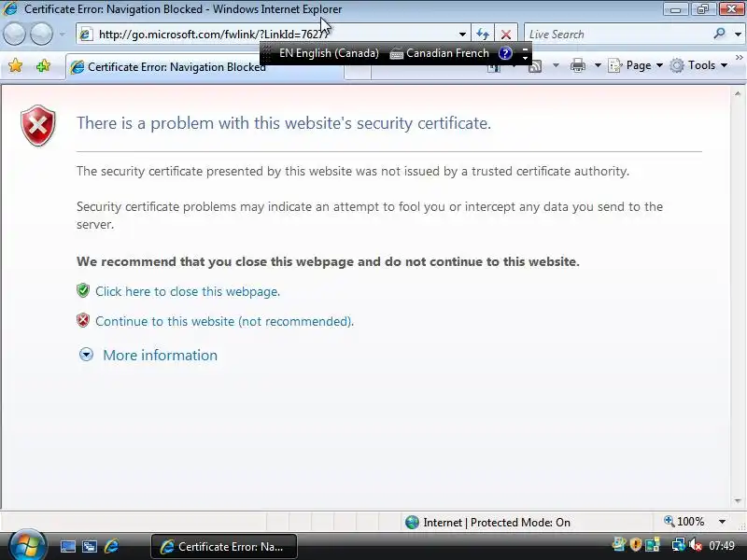Click the RSS feeds icon
Screen dimensions: 747x560
(535, 65)
